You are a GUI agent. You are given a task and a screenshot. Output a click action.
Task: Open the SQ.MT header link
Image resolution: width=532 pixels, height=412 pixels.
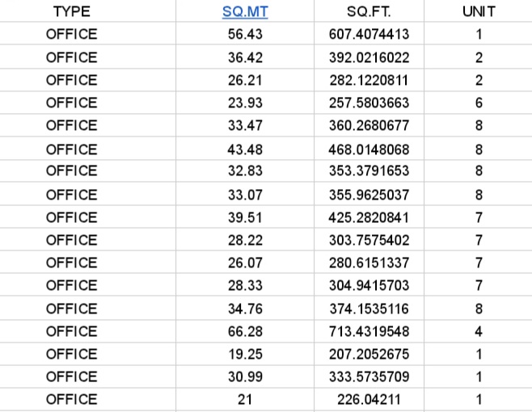245,12
